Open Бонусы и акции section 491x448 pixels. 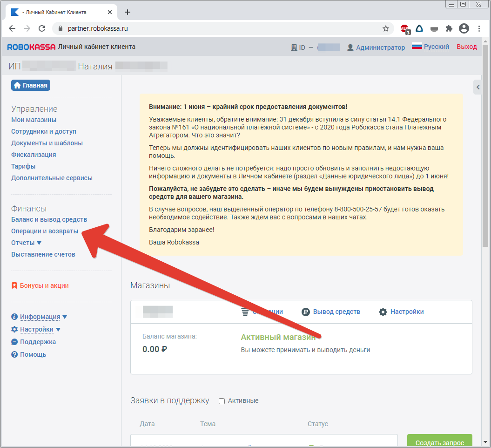point(44,285)
